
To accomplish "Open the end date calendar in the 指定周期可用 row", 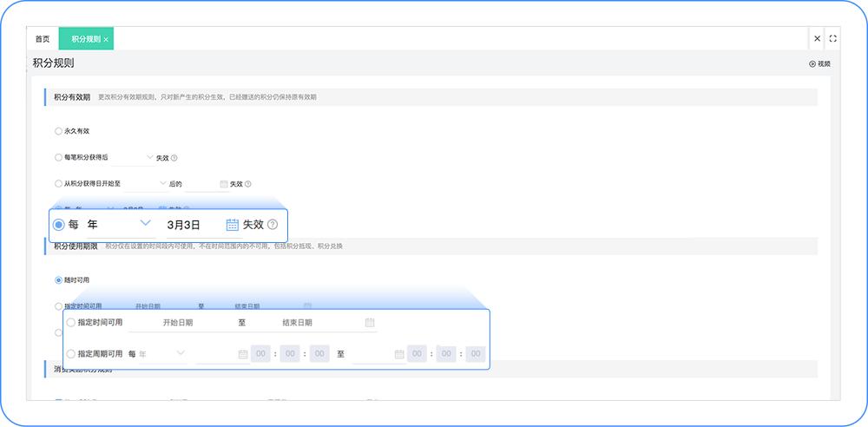I will 399,354.
